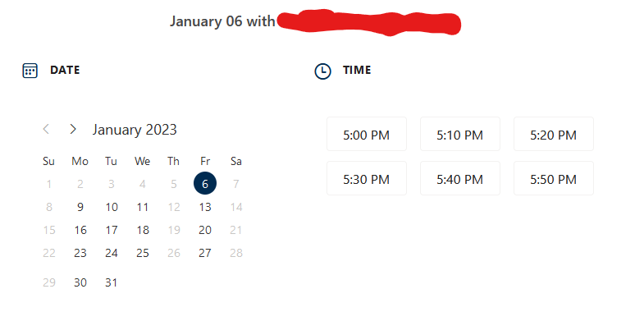Go to the previous month arrow
The height and width of the screenshot is (312, 644).
point(46,129)
